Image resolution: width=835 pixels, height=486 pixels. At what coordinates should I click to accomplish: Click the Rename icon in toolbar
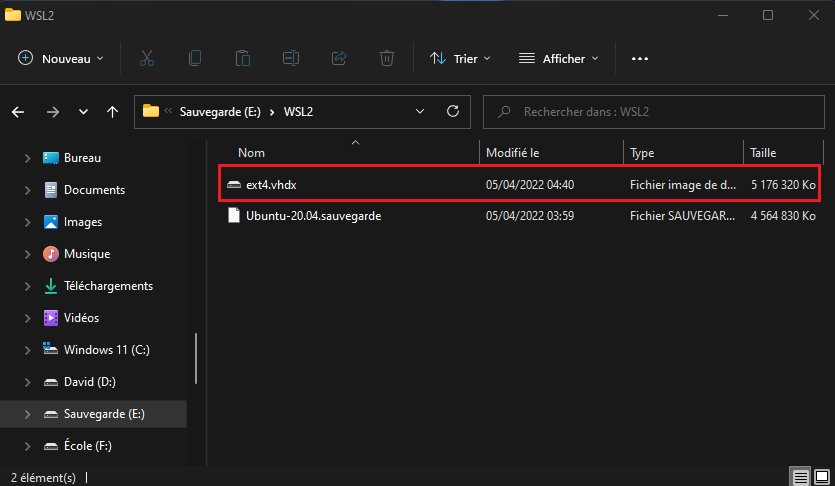click(291, 58)
